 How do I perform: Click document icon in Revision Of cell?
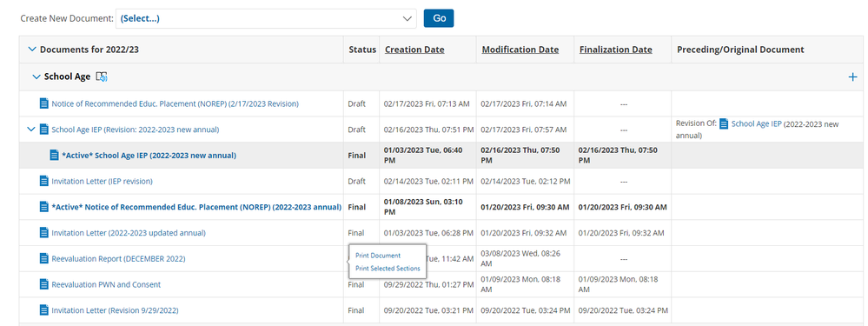(724, 124)
